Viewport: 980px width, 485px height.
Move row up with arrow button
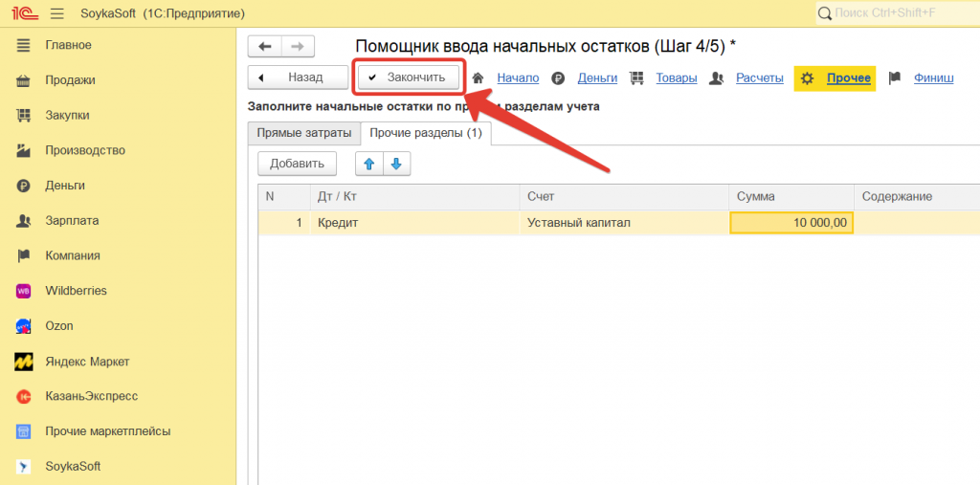click(x=368, y=164)
